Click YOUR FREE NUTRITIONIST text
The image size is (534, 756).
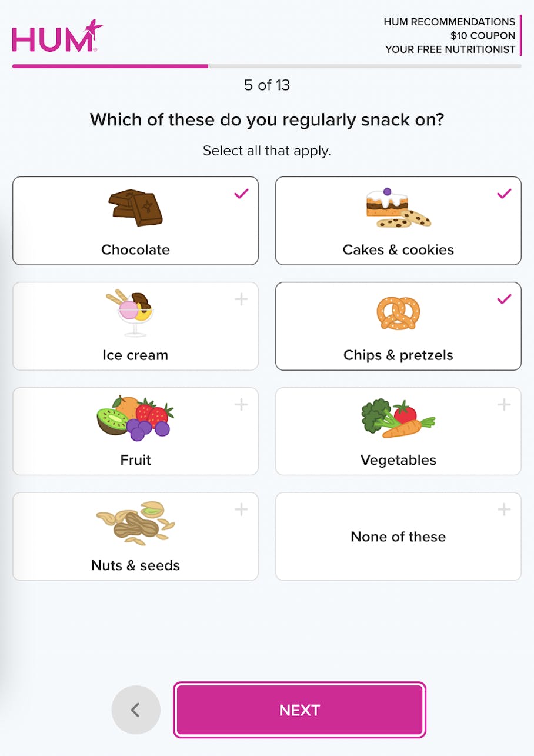click(x=450, y=49)
